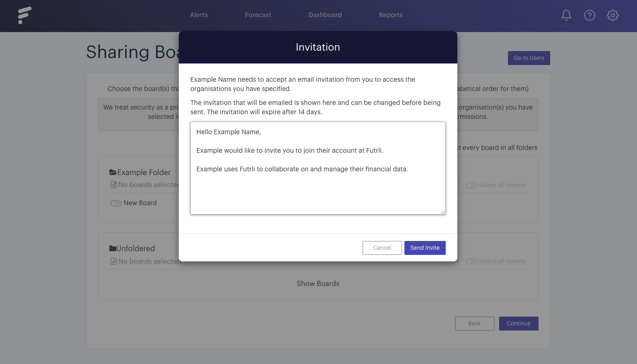Image resolution: width=637 pixels, height=364 pixels.
Task: Open the Alerts menu item
Action: coord(199,15)
